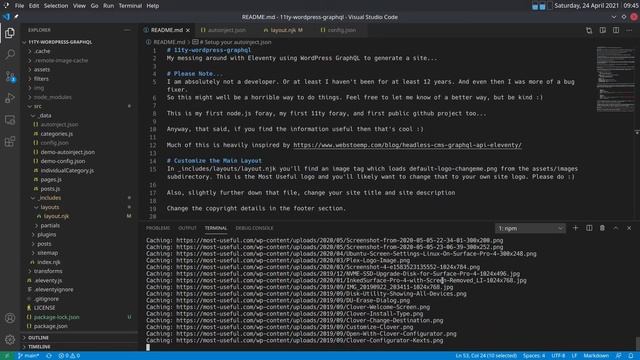The width and height of the screenshot is (640, 360).
Task: Change UTF-8 file encoding
Action: point(558,356)
